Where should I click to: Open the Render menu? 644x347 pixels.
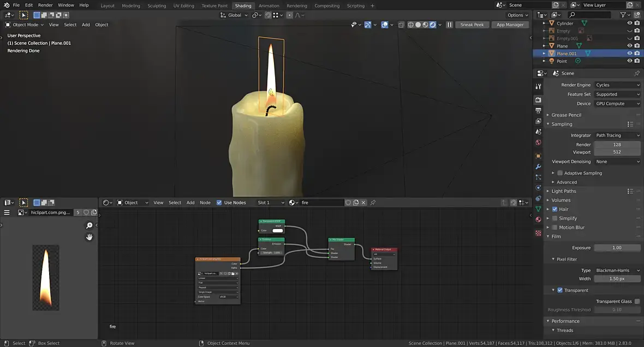[45, 5]
